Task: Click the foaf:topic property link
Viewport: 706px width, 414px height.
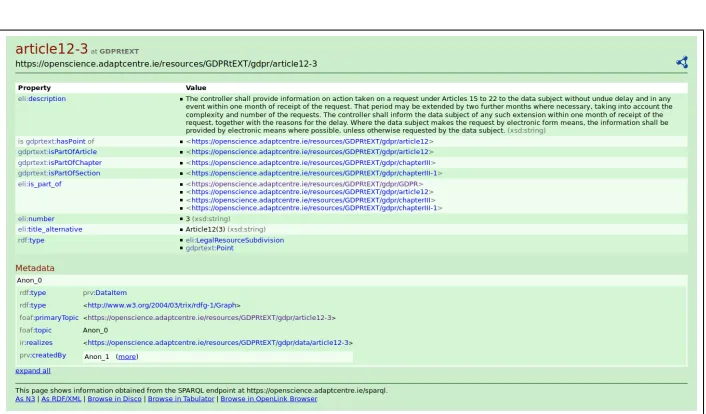Action: tap(36, 330)
